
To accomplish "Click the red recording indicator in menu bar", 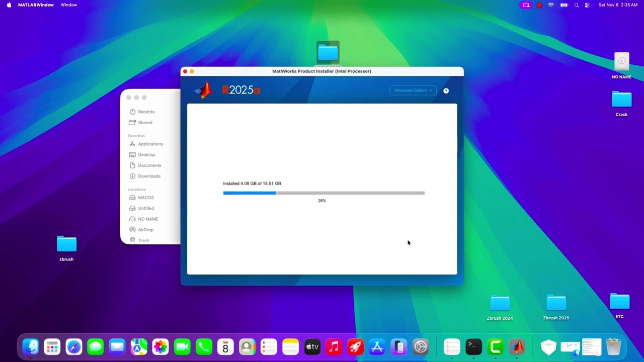I will (539, 5).
